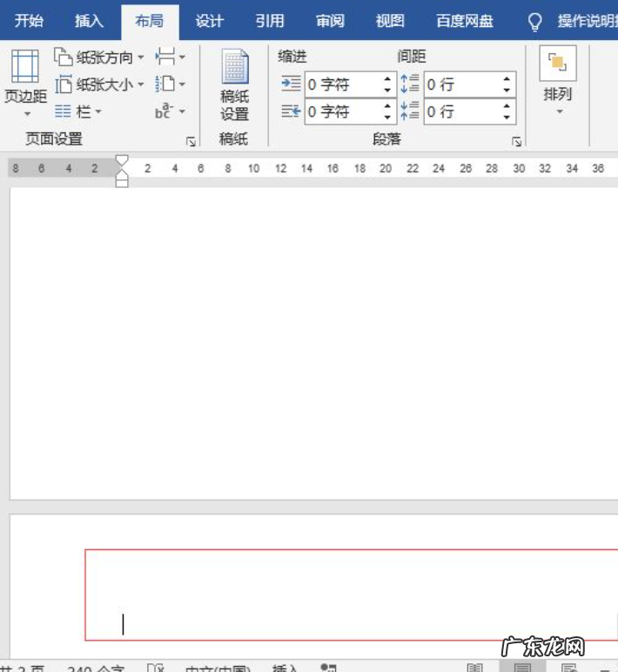
Task: Switch to the 插入 ribbon tab
Action: pyautogui.click(x=89, y=21)
